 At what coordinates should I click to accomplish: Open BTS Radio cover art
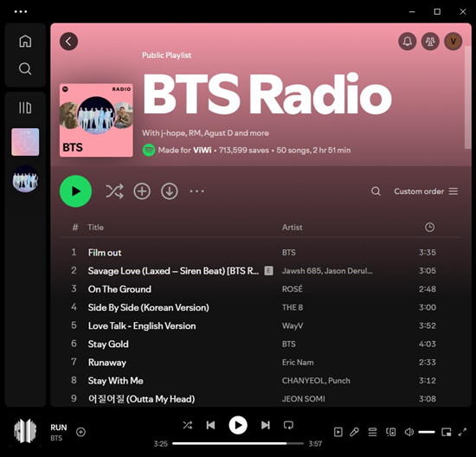[96, 120]
